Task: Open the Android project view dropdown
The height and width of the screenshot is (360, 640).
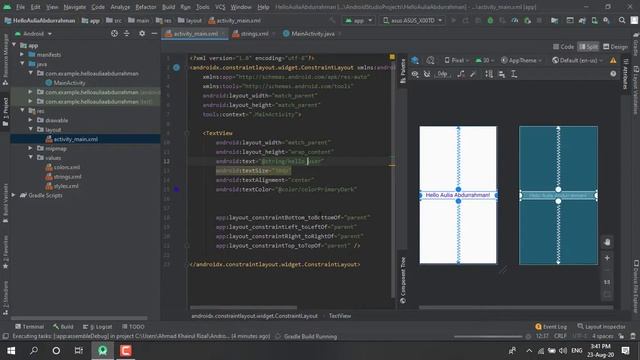Action: [x=33, y=34]
